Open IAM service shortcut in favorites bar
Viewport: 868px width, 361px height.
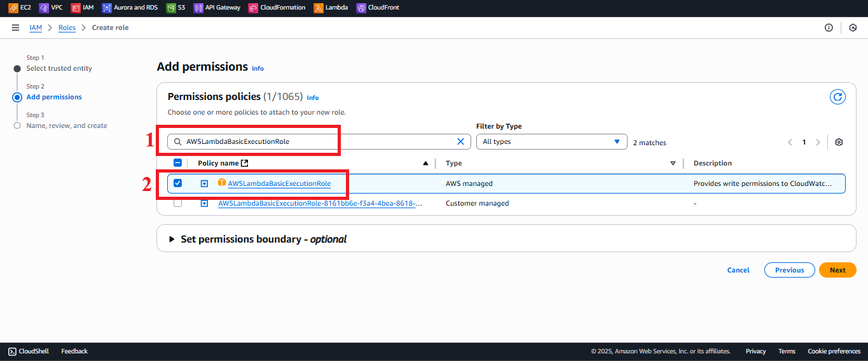(82, 8)
